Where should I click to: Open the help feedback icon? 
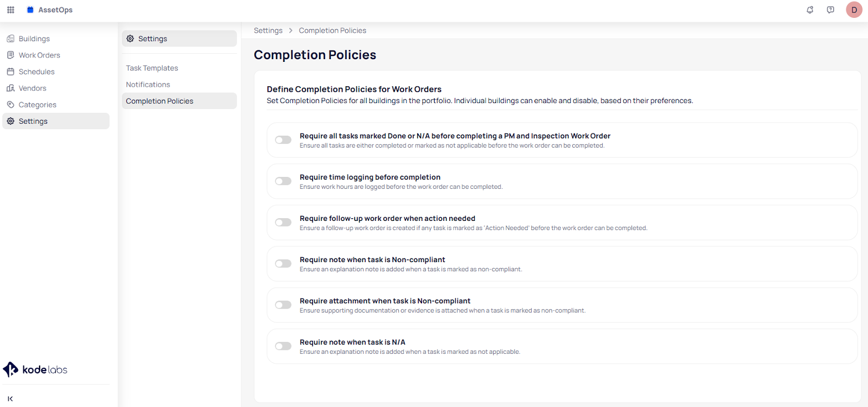point(831,10)
